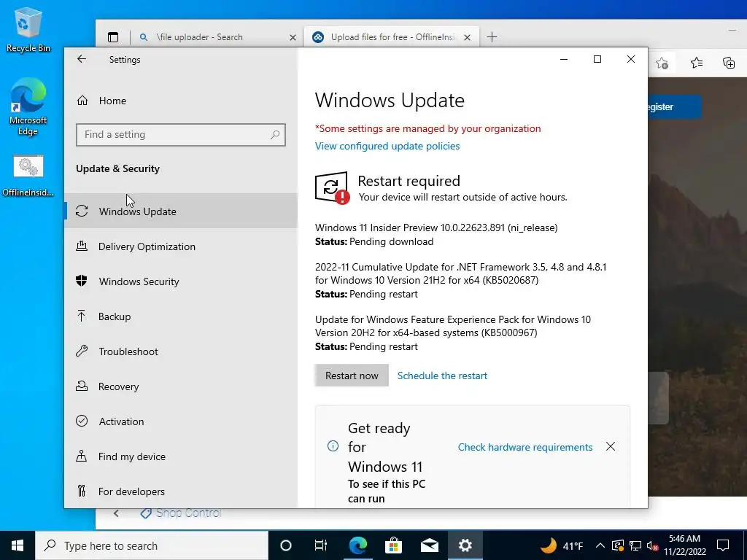
Task: Close the \file uploader - Search tab
Action: (x=293, y=37)
